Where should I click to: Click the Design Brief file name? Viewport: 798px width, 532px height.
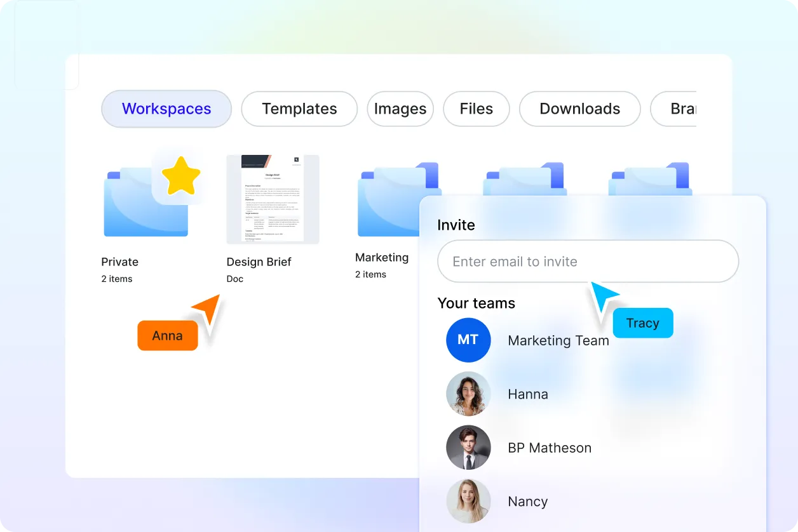[x=259, y=262]
